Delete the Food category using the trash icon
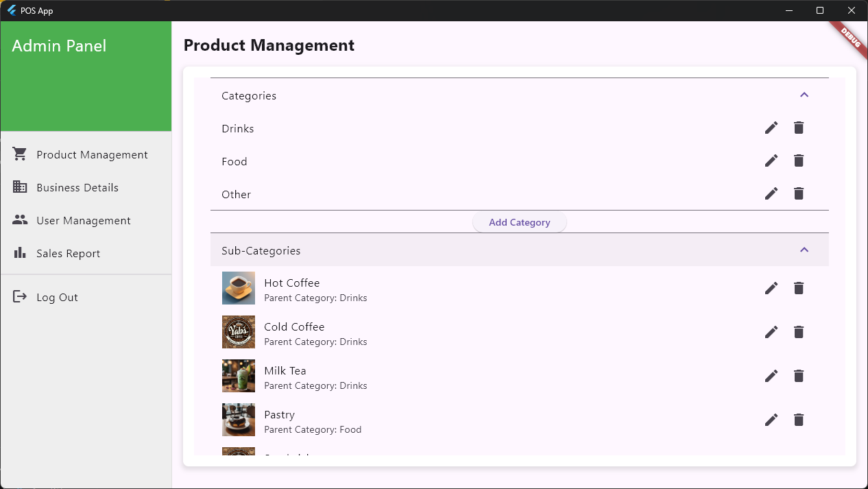Image resolution: width=868 pixels, height=489 pixels. coord(799,160)
